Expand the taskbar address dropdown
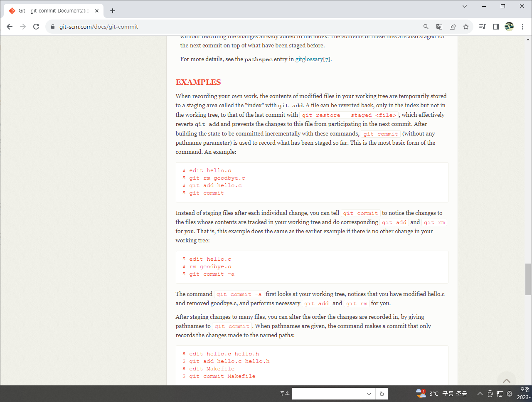The width and height of the screenshot is (532, 402). pos(369,394)
